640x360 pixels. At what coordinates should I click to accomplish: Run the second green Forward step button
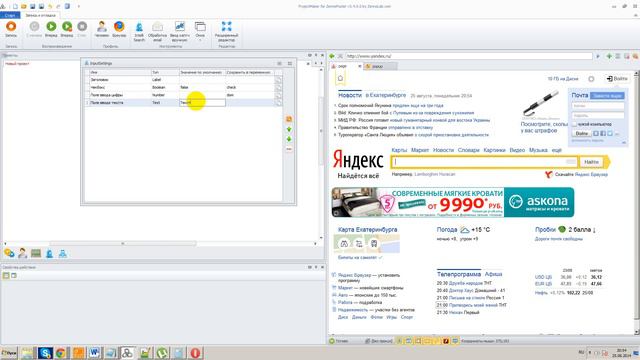[x=67, y=29]
